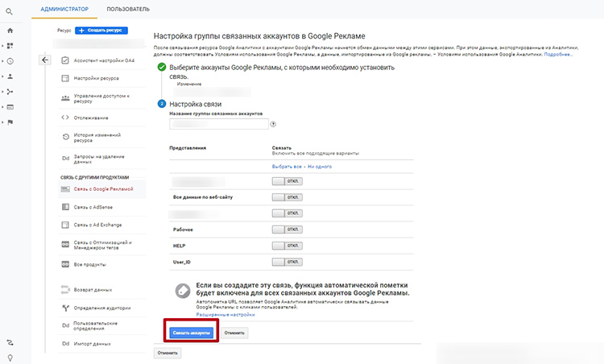This screenshot has width=604, height=364.
Task: Click the people icon for Управление доступом
Action: [x=65, y=98]
